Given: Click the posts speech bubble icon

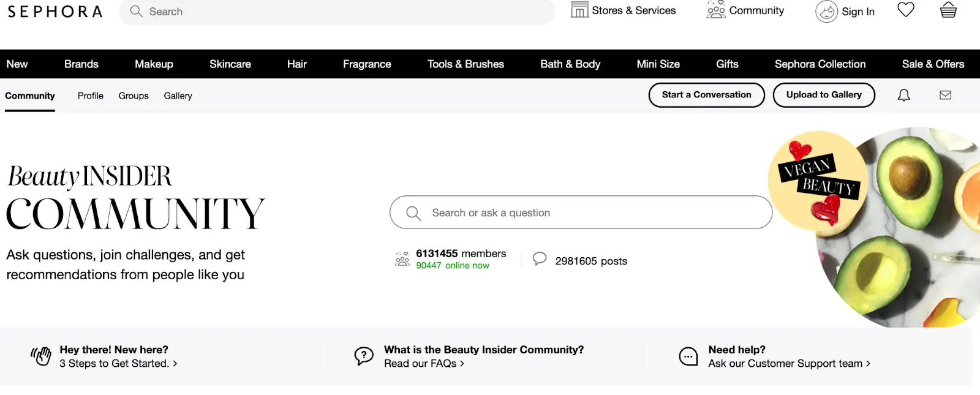Looking at the screenshot, I should pos(540,259).
